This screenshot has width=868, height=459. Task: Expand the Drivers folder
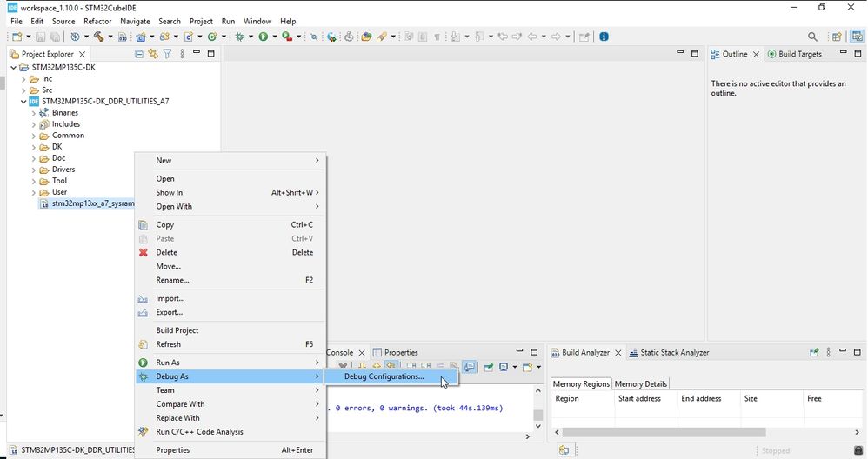[34, 170]
